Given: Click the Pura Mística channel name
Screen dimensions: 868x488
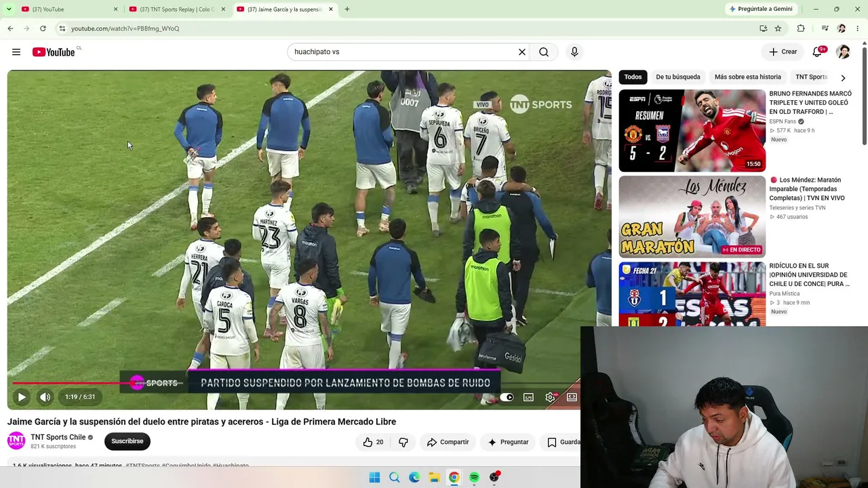Looking at the screenshot, I should (785, 294).
